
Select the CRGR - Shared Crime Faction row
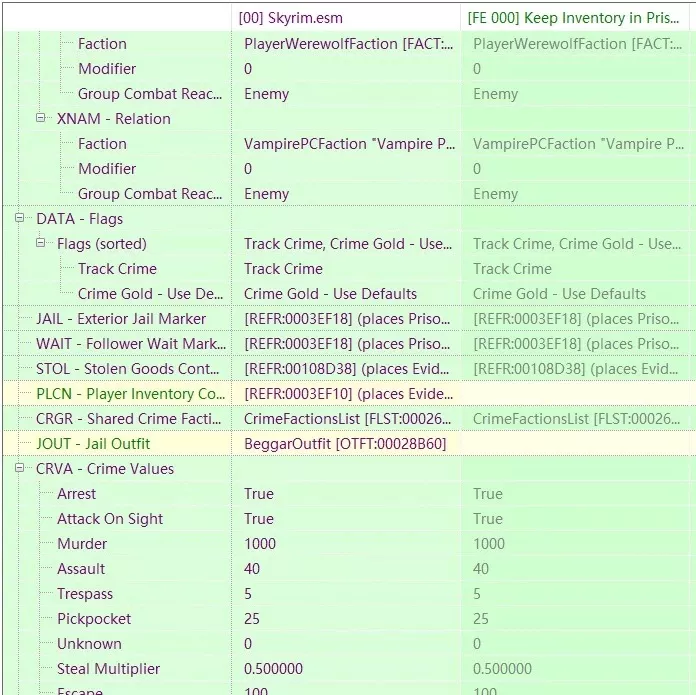[x=348, y=419]
